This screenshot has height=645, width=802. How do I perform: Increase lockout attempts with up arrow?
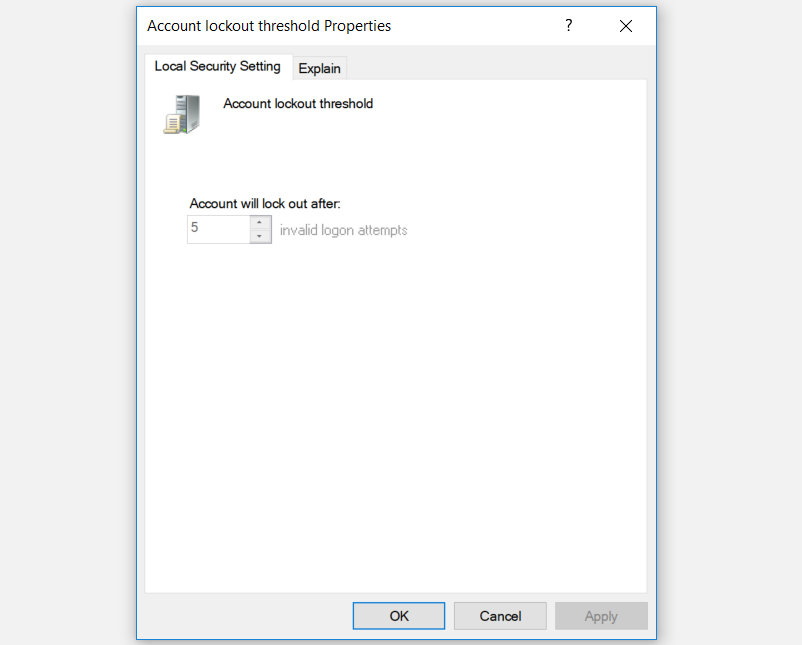click(x=260, y=222)
